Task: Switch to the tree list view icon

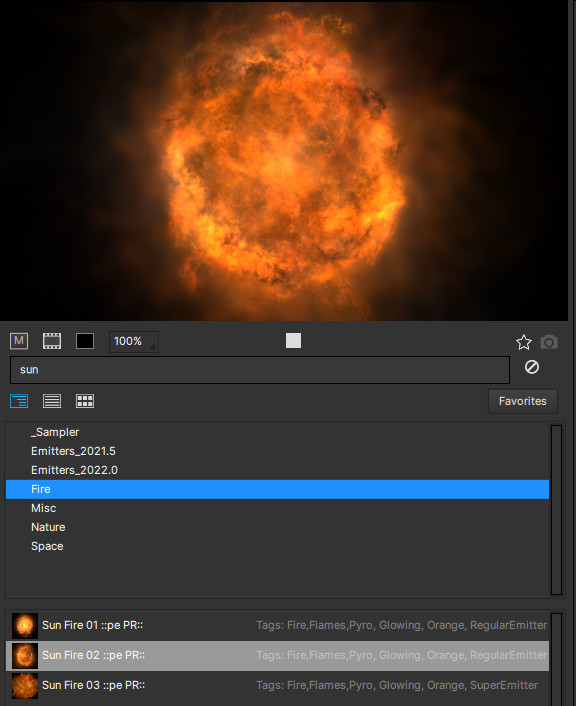Action: [x=19, y=401]
